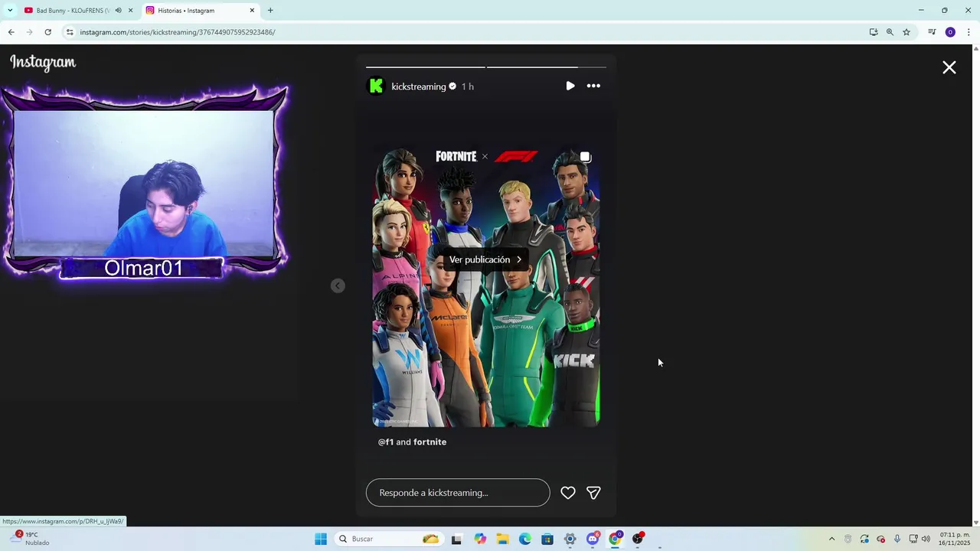
Task: Click the @f1 mention link
Action: tap(385, 442)
